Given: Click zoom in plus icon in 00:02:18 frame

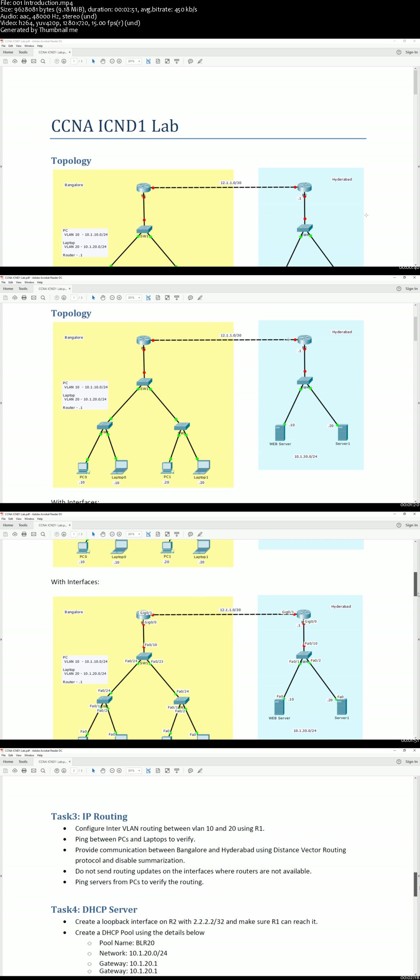Looking at the screenshot, I should (119, 771).
